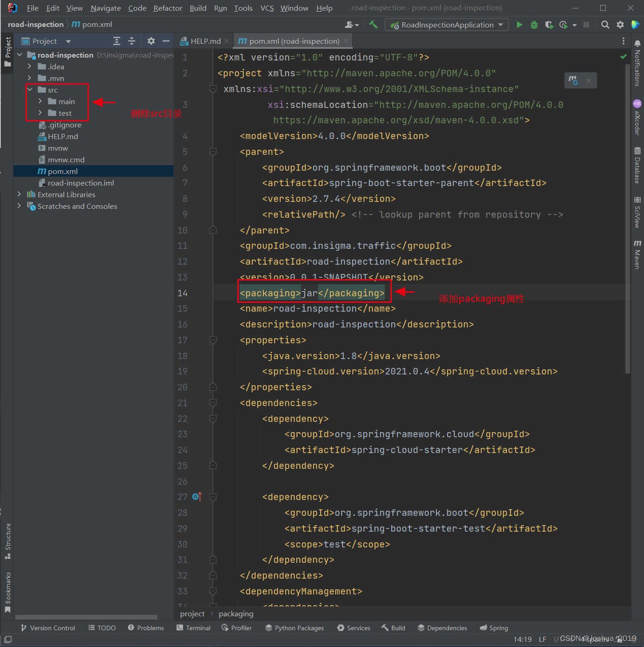Click the Build project hammer icon
This screenshot has width=644, height=647.
click(373, 24)
